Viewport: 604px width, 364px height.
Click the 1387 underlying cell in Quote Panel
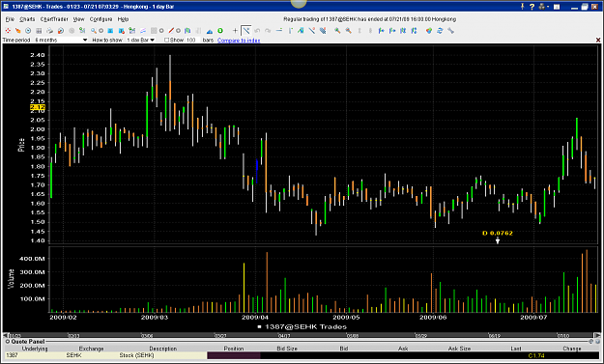(x=35, y=355)
